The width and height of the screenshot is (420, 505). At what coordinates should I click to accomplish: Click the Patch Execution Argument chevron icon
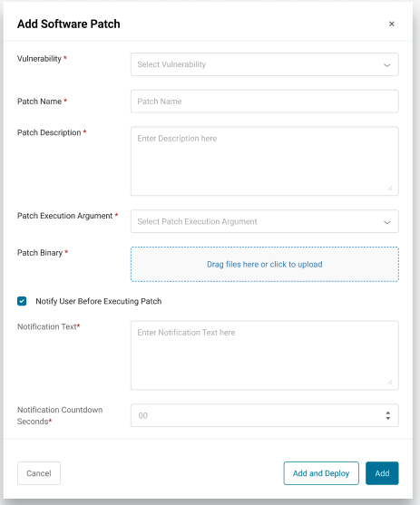tap(386, 222)
